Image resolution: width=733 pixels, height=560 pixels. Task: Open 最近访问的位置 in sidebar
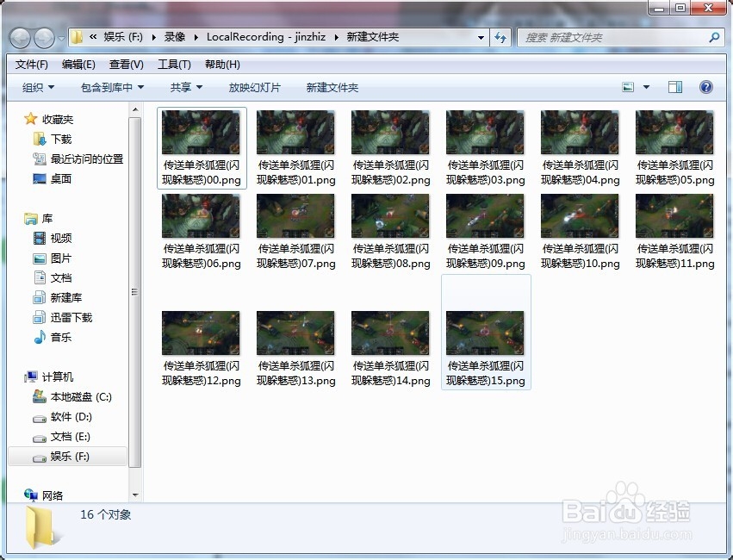click(87, 159)
